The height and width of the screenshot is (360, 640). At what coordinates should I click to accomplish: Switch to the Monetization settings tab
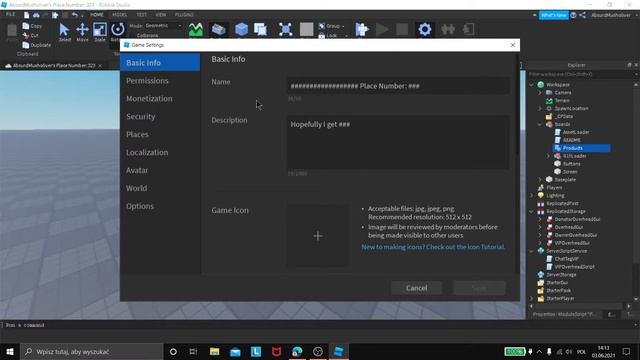149,99
